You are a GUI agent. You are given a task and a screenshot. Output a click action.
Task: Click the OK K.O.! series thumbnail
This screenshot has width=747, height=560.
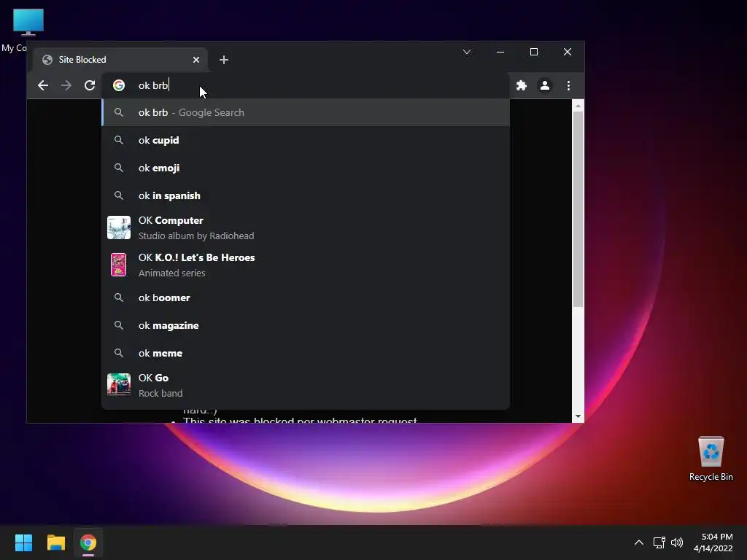[119, 265]
